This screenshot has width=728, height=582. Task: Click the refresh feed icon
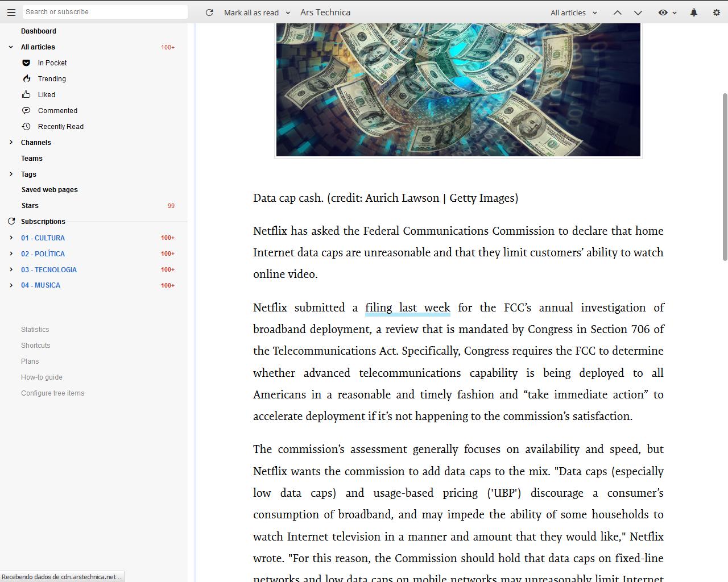(209, 13)
